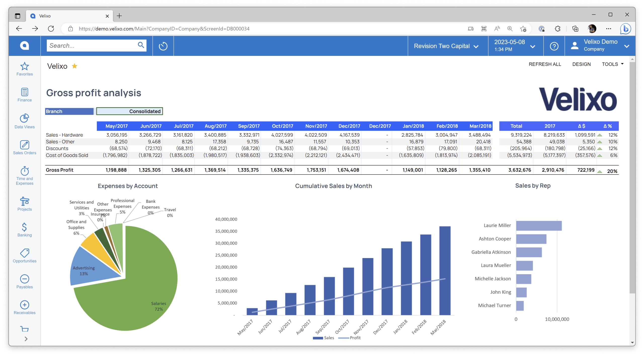Expand the sidebar with bottom chevron
The height and width of the screenshot is (356, 644).
tap(26, 339)
